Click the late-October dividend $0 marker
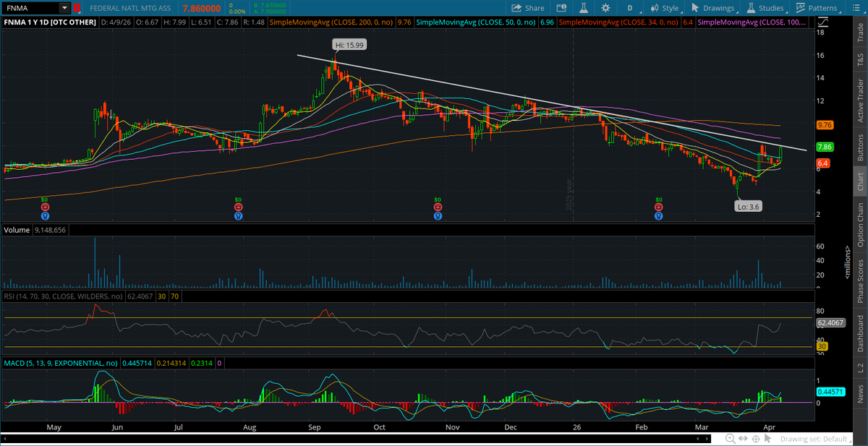 point(437,199)
